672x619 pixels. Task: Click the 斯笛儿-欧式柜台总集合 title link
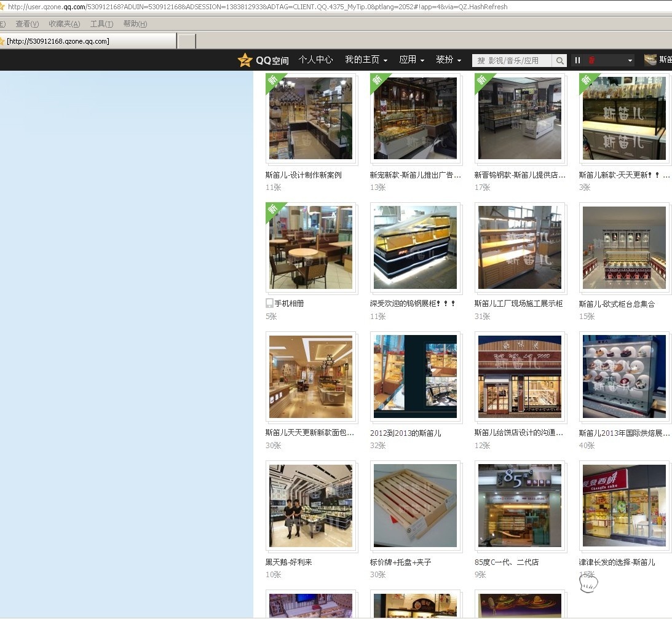click(617, 304)
